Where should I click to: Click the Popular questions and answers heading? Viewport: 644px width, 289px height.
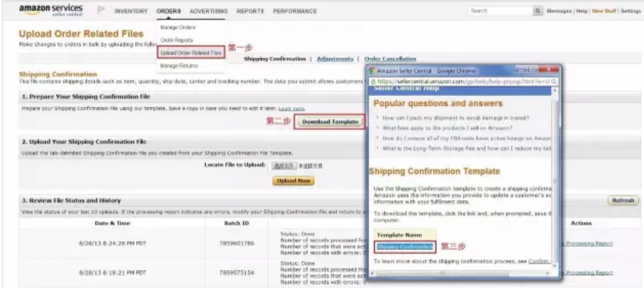(438, 103)
